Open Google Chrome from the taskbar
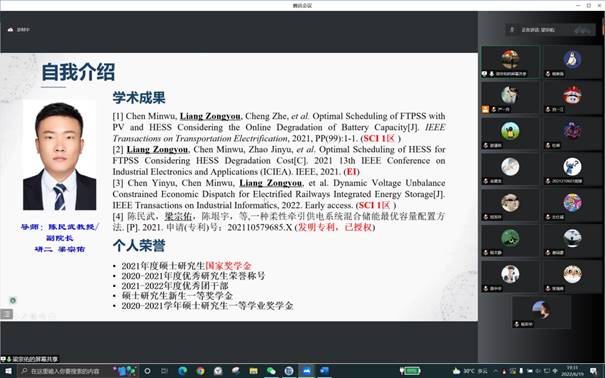 tap(200, 371)
